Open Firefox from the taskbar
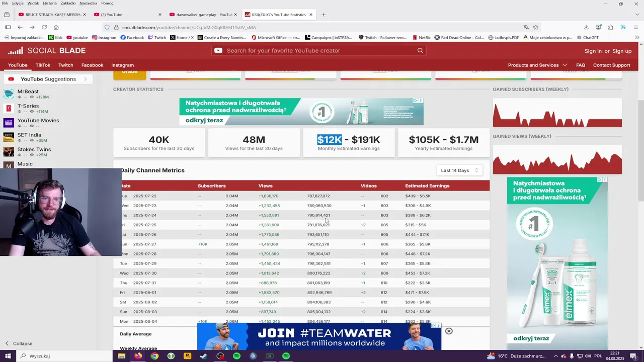 [138, 356]
